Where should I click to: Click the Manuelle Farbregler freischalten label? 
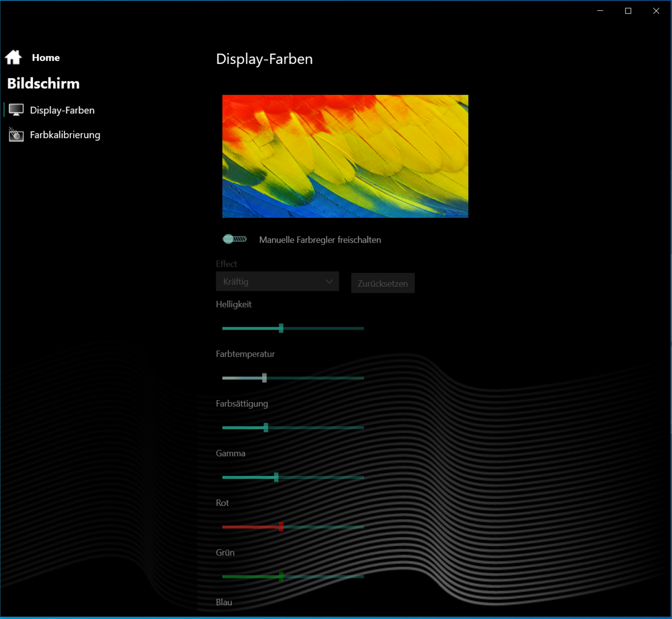[x=320, y=240]
